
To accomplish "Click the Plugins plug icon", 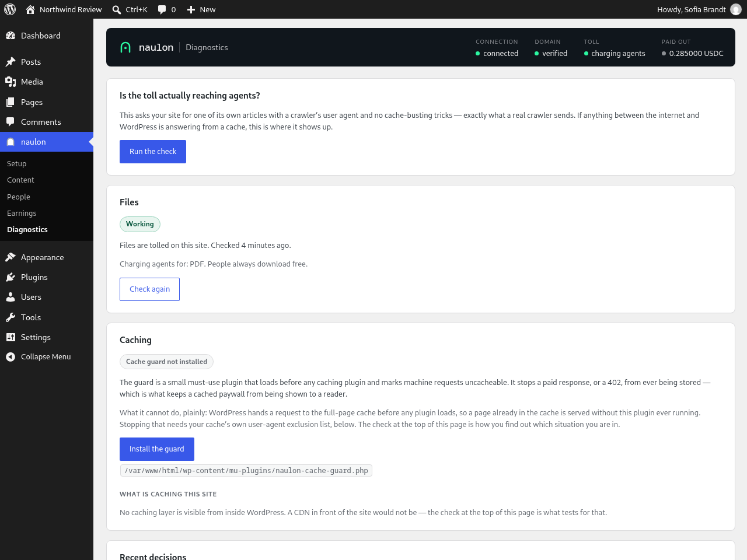I will click(x=11, y=277).
